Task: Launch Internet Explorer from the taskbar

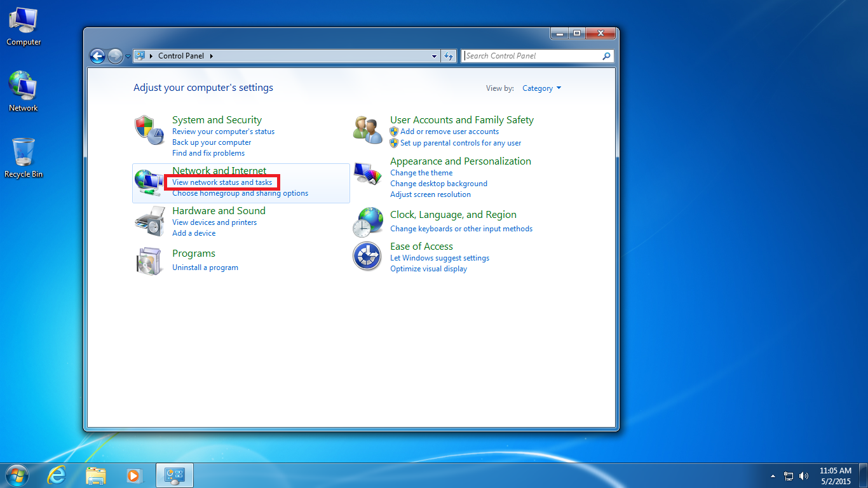Action: pos(57,475)
